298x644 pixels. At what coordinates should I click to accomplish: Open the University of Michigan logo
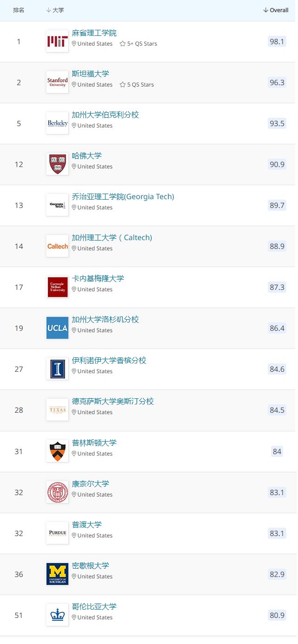tap(57, 574)
